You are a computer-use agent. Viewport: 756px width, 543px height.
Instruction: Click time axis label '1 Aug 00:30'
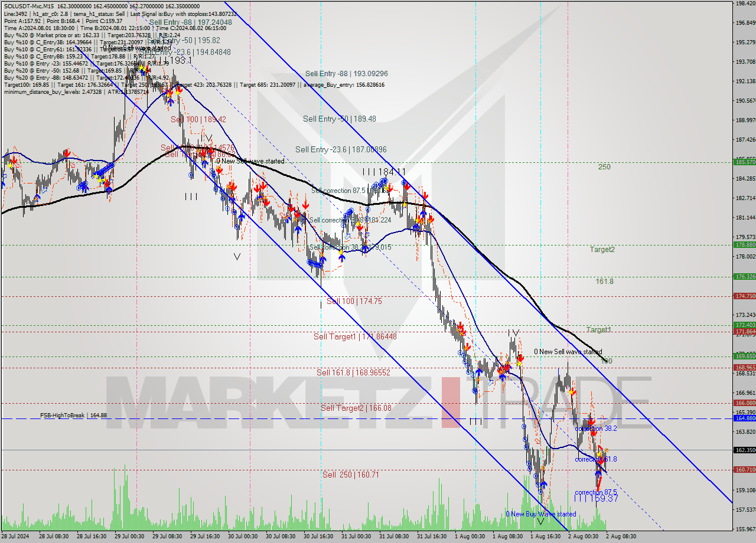470,537
